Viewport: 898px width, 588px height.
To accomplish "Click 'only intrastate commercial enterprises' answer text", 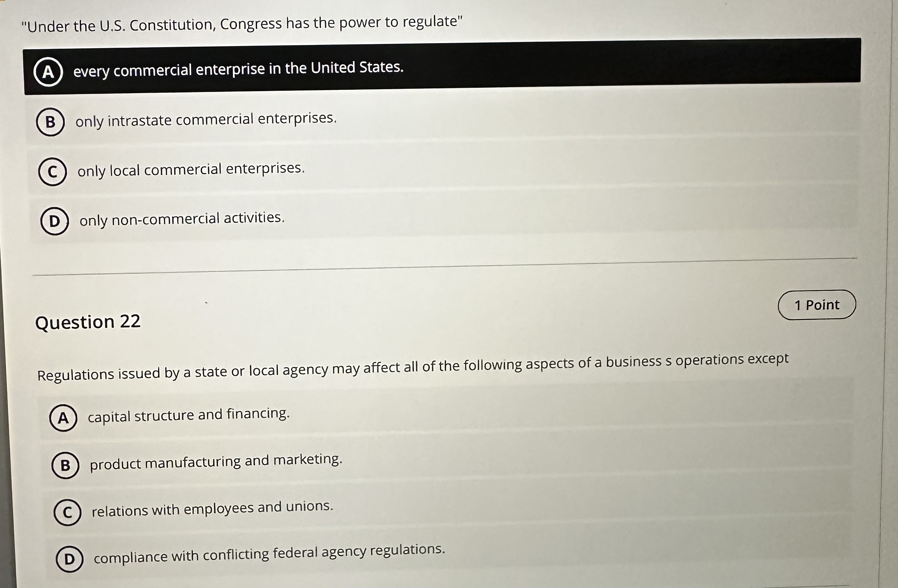I will pos(206,120).
